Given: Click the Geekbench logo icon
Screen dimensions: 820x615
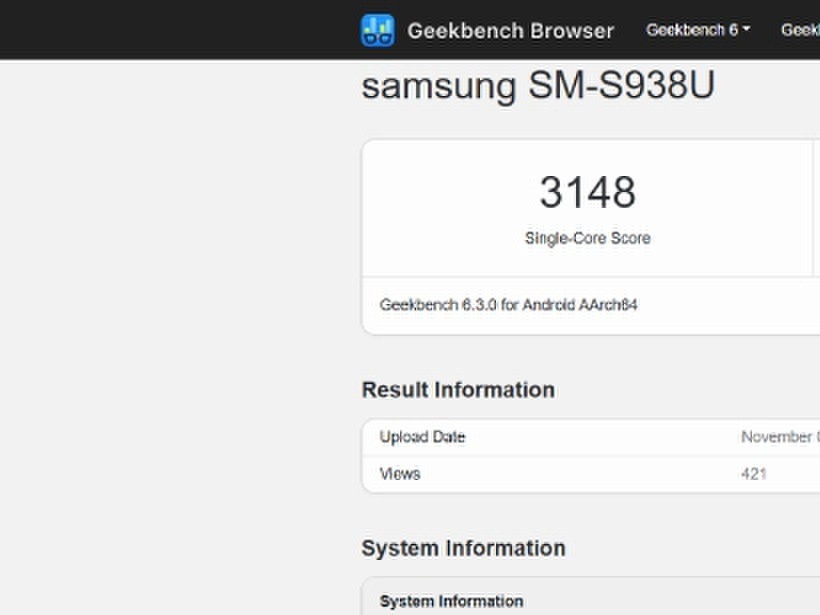Looking at the screenshot, I should [x=377, y=30].
